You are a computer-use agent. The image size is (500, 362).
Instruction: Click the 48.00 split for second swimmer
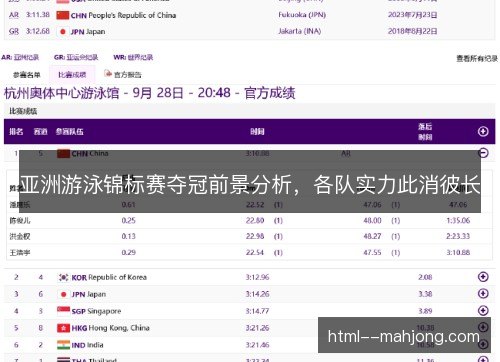point(372,220)
